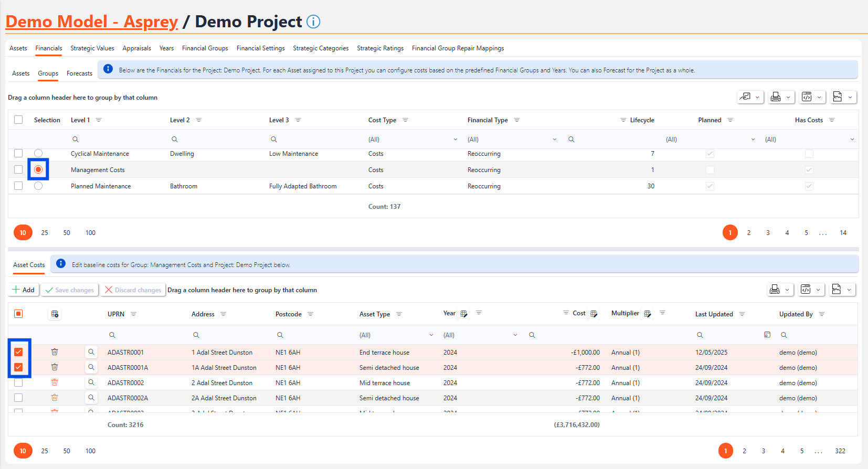
Task: Tick the checkbox for the ADASTR0002A row
Action: (x=18, y=398)
